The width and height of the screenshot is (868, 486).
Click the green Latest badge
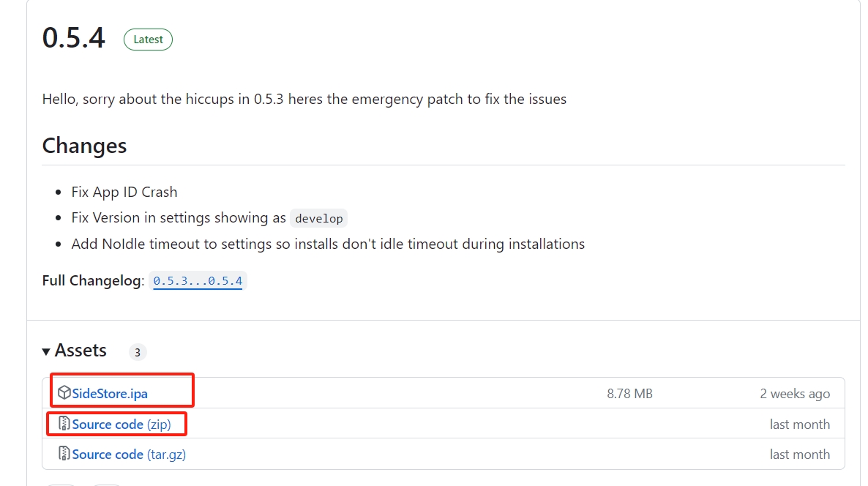[148, 40]
